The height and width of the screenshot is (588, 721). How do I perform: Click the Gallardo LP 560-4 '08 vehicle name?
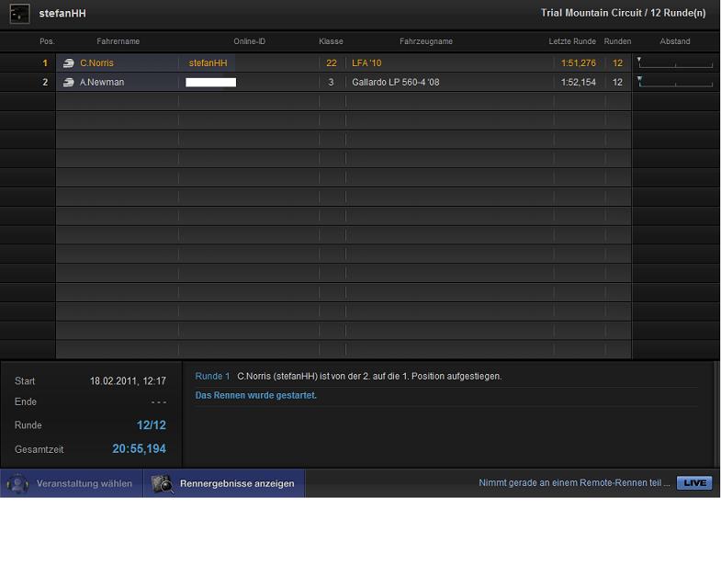coord(396,83)
